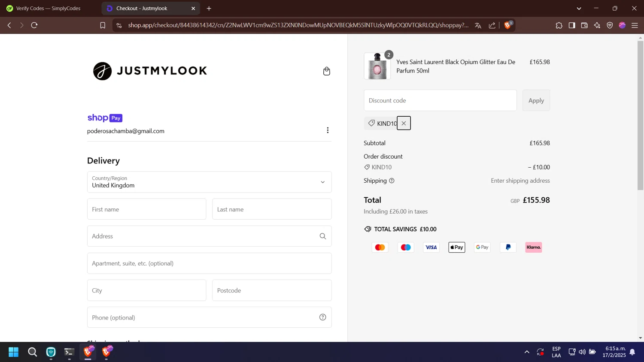Click the Visa payment icon
Image resolution: width=644 pixels, height=362 pixels.
[431, 247]
